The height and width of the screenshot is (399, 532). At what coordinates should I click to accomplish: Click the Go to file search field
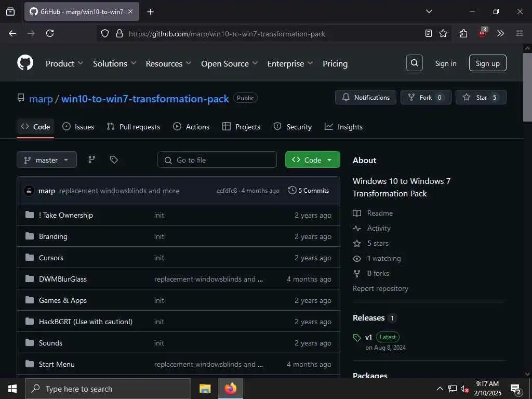pos(217,160)
